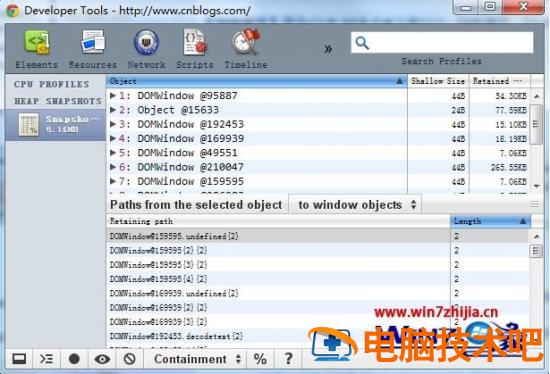Show more panels via double chevron
This screenshot has width=550, height=374.
pyautogui.click(x=328, y=49)
